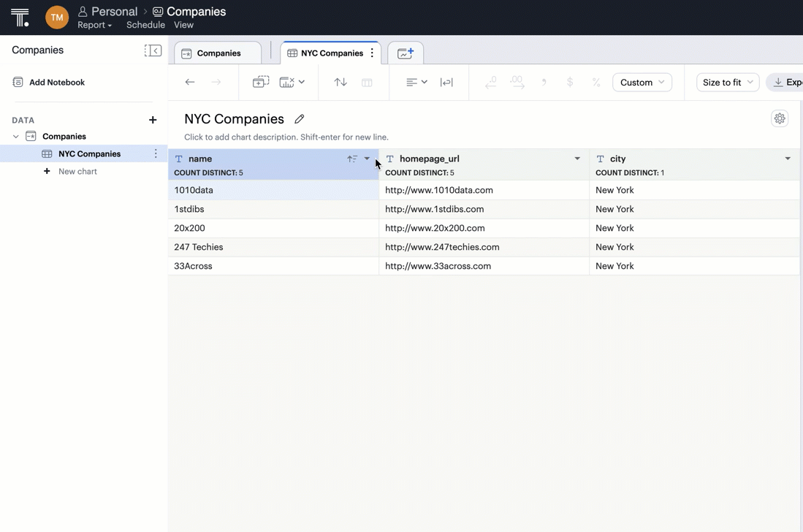The height and width of the screenshot is (532, 803).
Task: Open the name column dropdown arrow
Action: click(x=367, y=159)
